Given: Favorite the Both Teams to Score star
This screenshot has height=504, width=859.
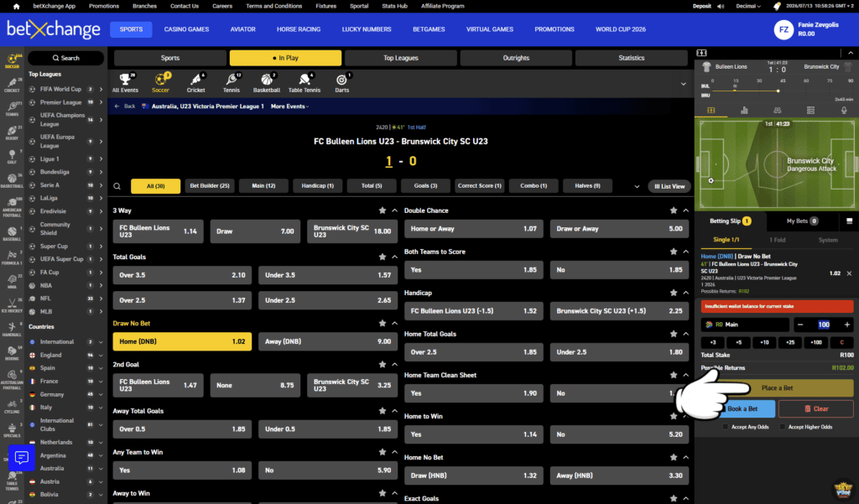Looking at the screenshot, I should coord(674,252).
